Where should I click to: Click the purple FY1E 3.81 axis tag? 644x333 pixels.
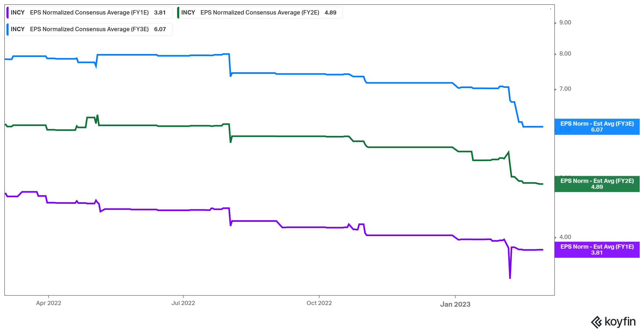click(597, 250)
